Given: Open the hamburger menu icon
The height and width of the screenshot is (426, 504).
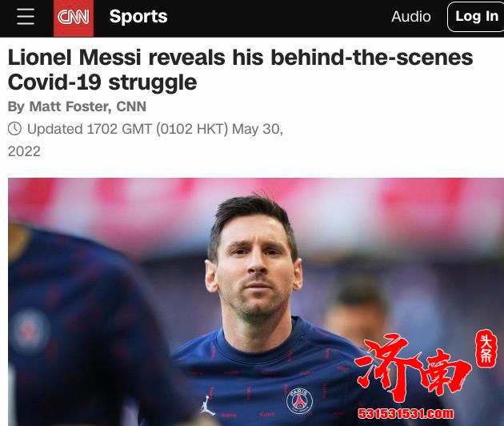Looking at the screenshot, I should (x=26, y=17).
